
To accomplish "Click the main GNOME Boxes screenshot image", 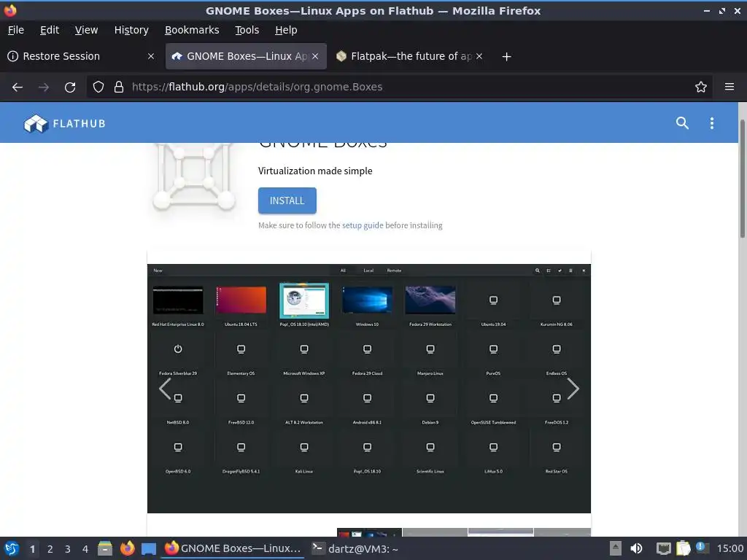I will 368,389.
